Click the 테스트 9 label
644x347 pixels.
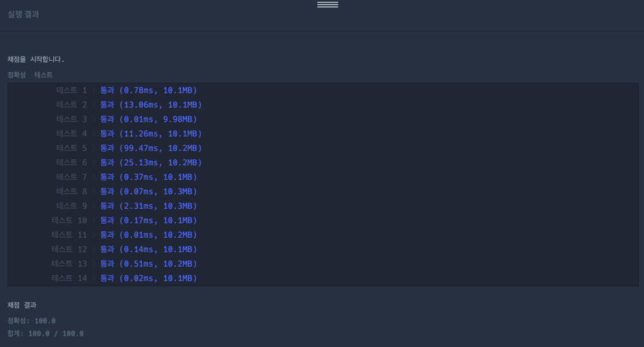72,206
